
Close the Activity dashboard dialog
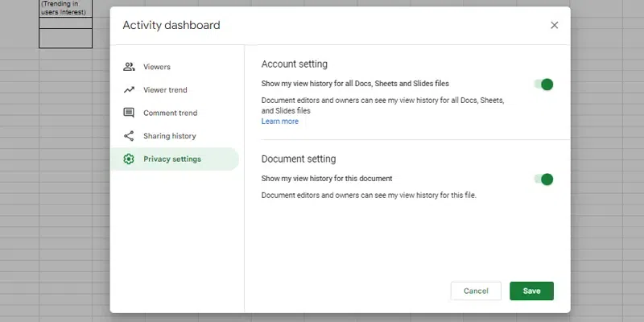pos(554,25)
